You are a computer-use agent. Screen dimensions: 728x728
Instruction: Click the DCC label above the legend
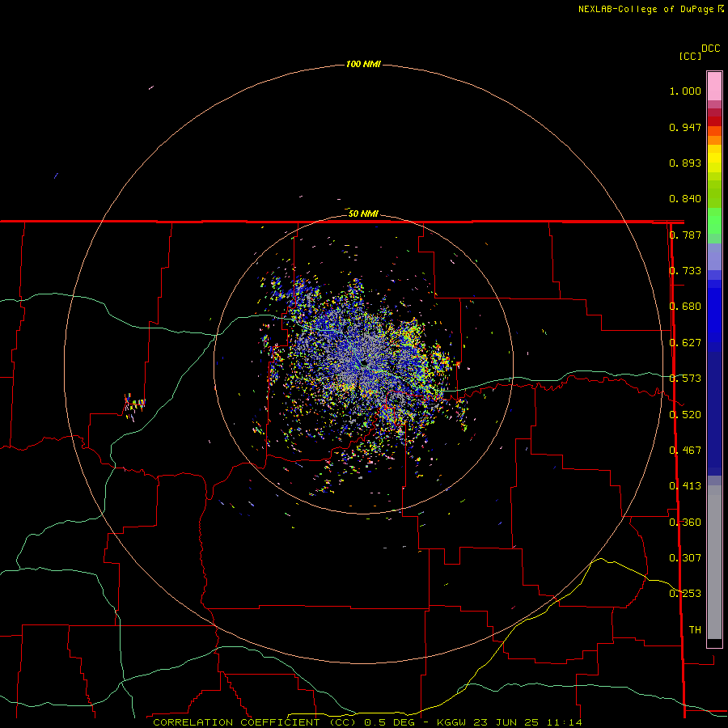tap(710, 49)
